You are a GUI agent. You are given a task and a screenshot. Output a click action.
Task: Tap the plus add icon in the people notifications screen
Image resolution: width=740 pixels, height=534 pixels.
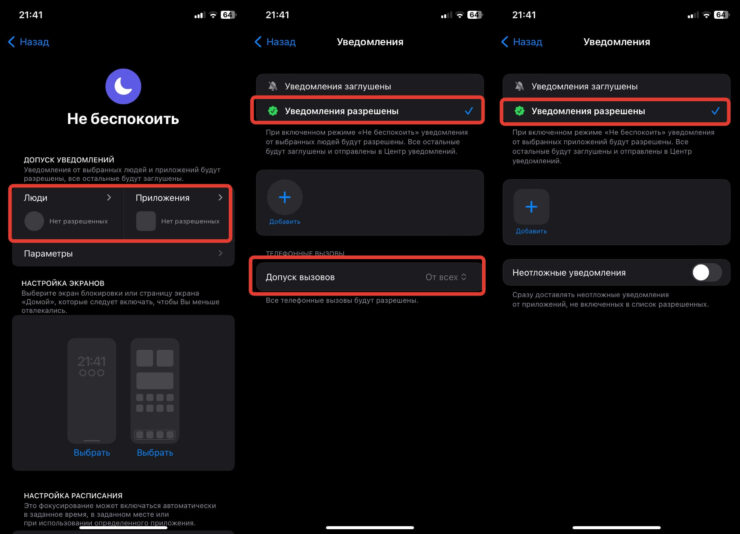285,197
